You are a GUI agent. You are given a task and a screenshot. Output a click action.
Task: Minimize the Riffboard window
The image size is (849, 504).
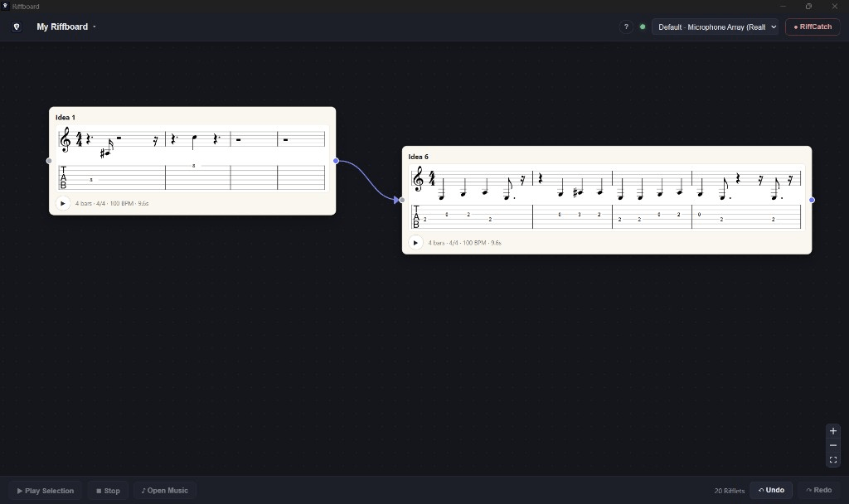[x=783, y=6]
